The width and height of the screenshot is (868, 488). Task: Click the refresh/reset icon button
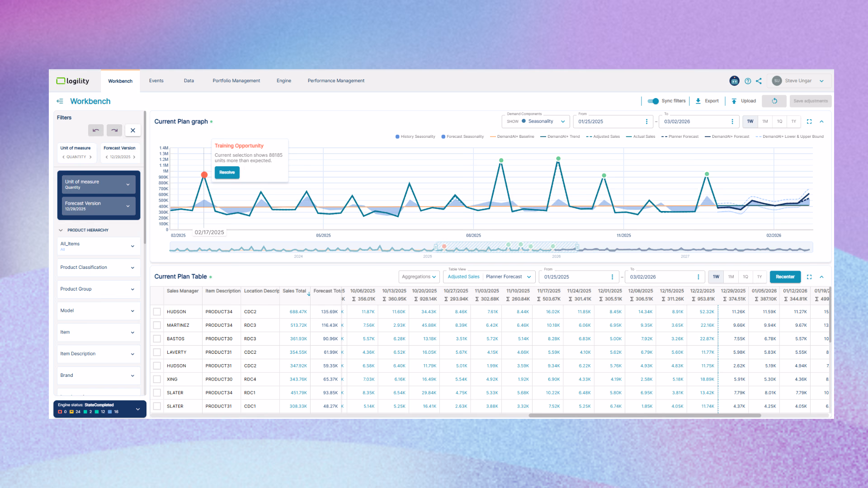pyautogui.click(x=774, y=101)
